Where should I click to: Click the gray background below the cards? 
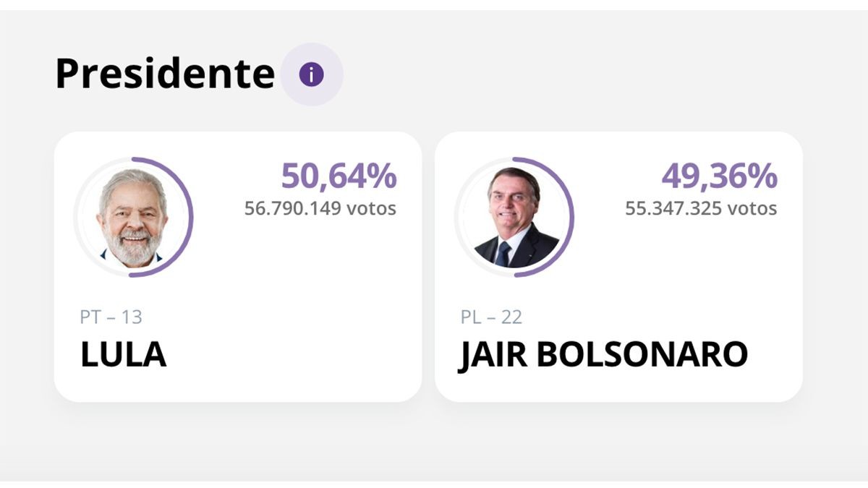pyautogui.click(x=434, y=441)
